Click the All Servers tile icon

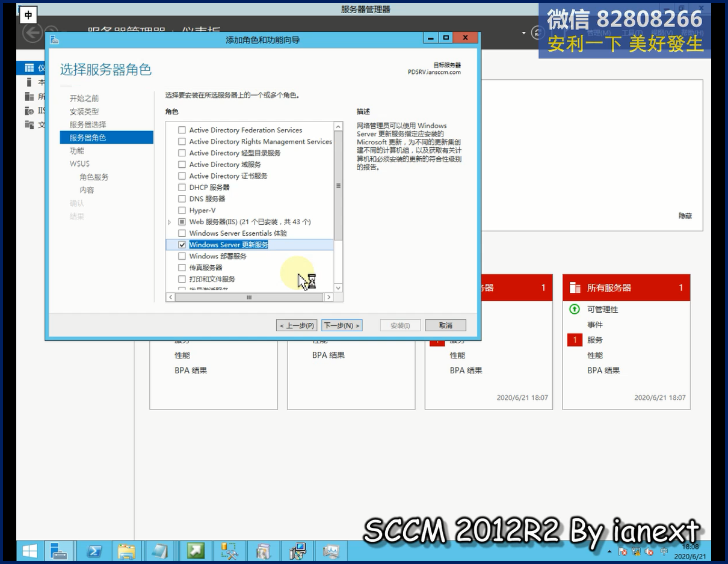(575, 287)
